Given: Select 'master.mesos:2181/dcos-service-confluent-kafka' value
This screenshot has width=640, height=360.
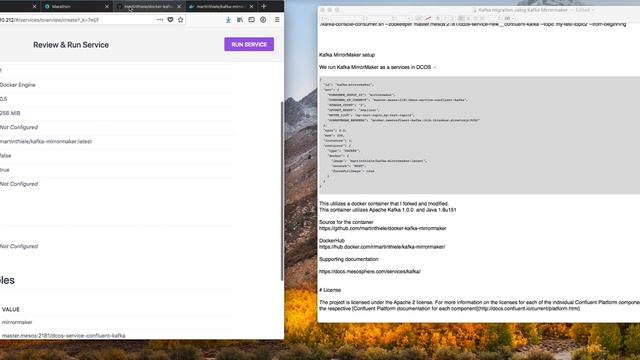Looking at the screenshot, I should (64, 336).
